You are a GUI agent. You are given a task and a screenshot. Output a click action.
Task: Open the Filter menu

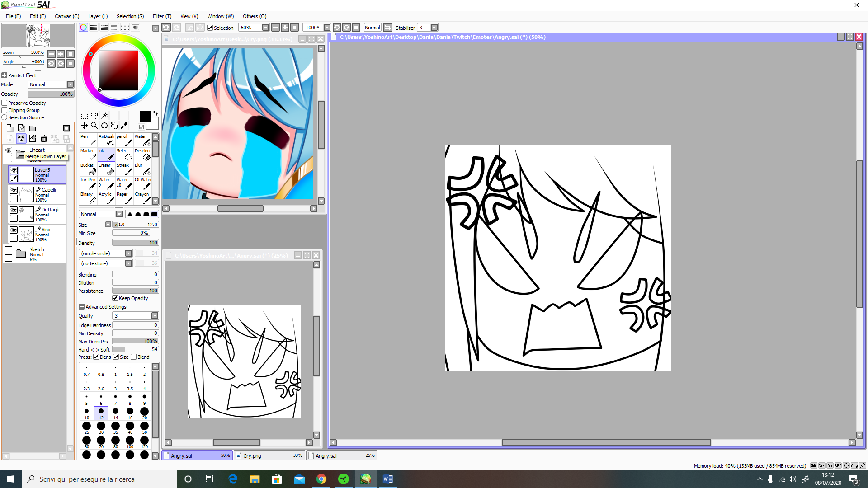162,16
